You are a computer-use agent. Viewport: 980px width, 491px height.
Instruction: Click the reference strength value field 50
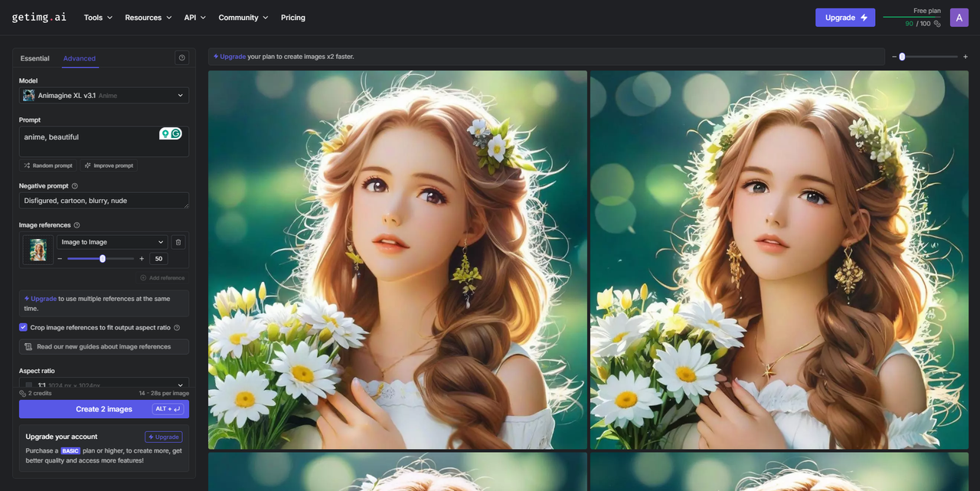(158, 259)
